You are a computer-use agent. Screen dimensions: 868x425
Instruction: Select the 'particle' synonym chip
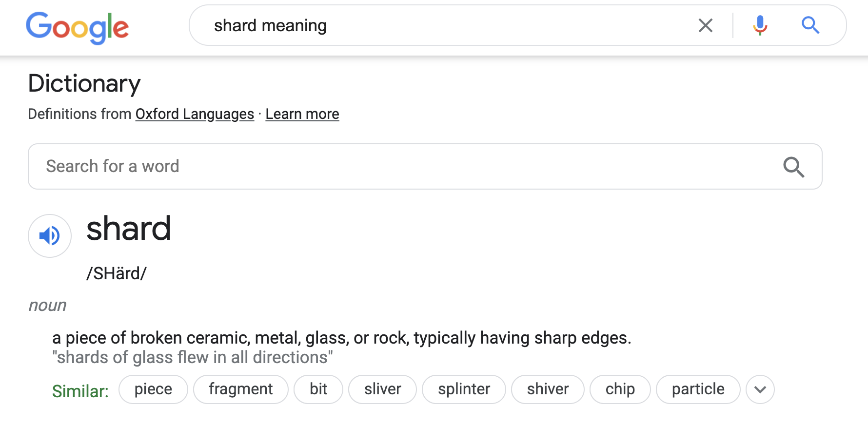pos(698,389)
